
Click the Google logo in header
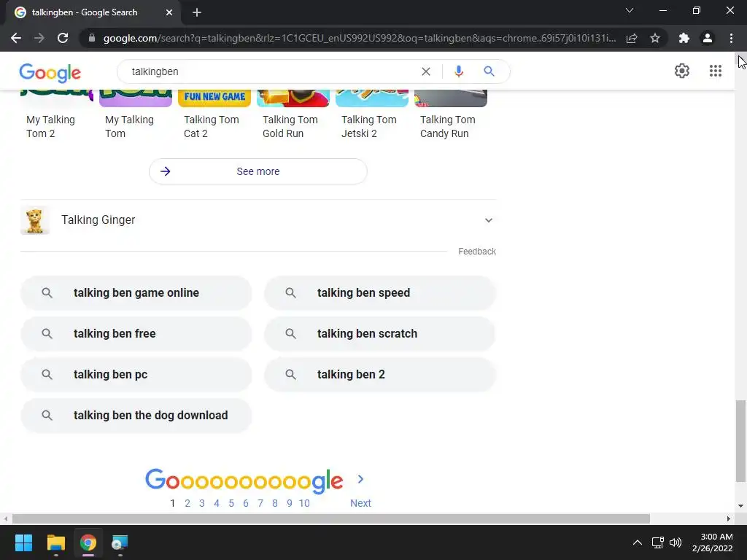(x=50, y=73)
